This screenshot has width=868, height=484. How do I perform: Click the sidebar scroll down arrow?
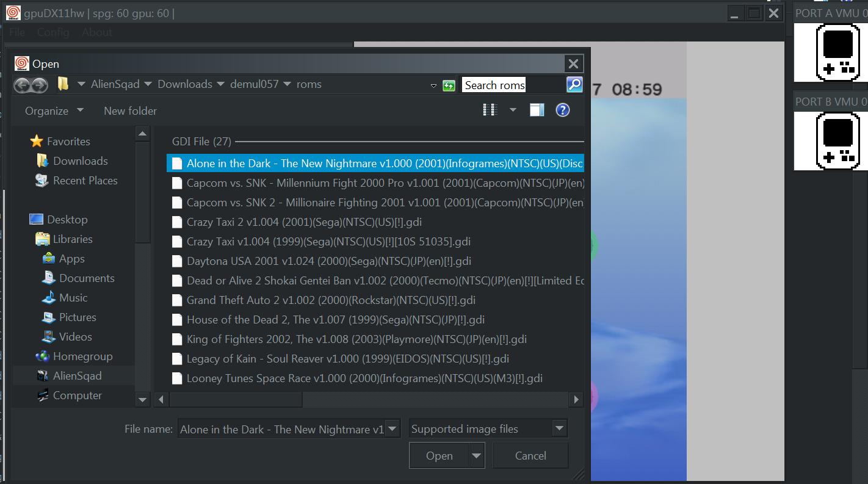pyautogui.click(x=142, y=400)
